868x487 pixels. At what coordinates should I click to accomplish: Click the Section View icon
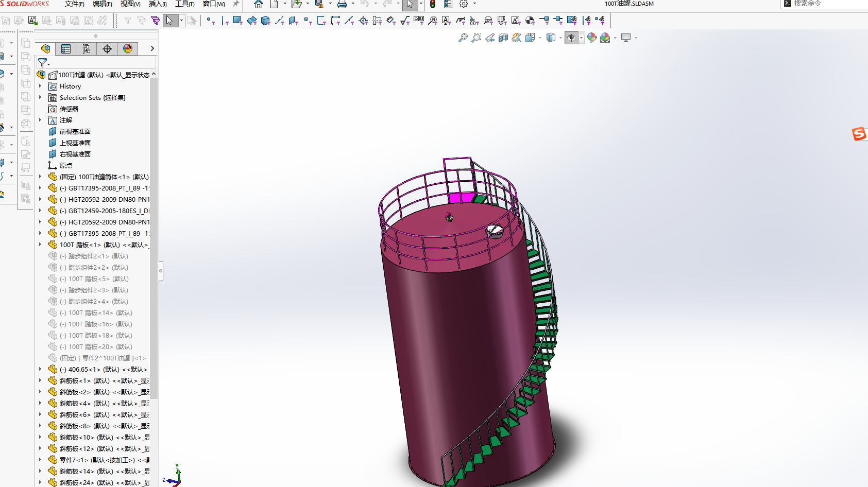click(503, 38)
